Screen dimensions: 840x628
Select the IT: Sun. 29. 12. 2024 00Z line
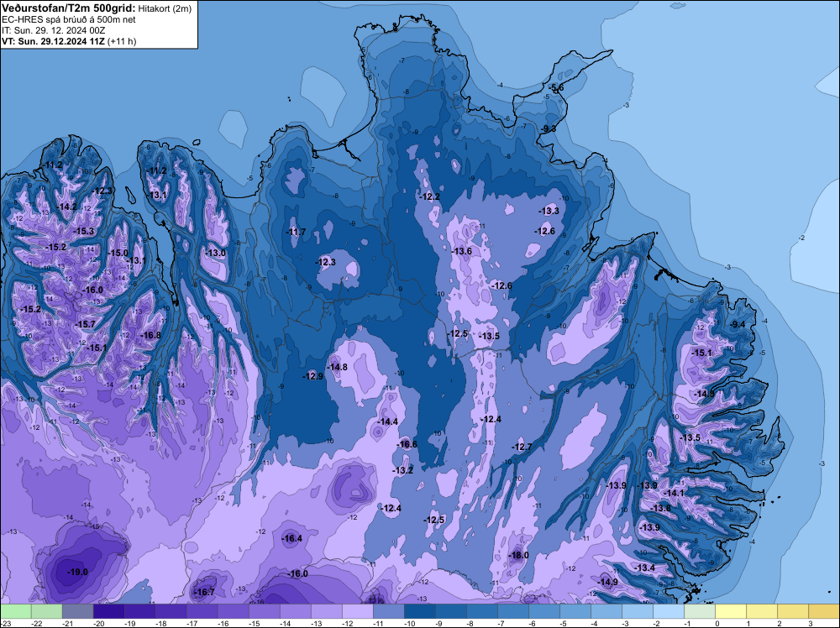tap(53, 30)
